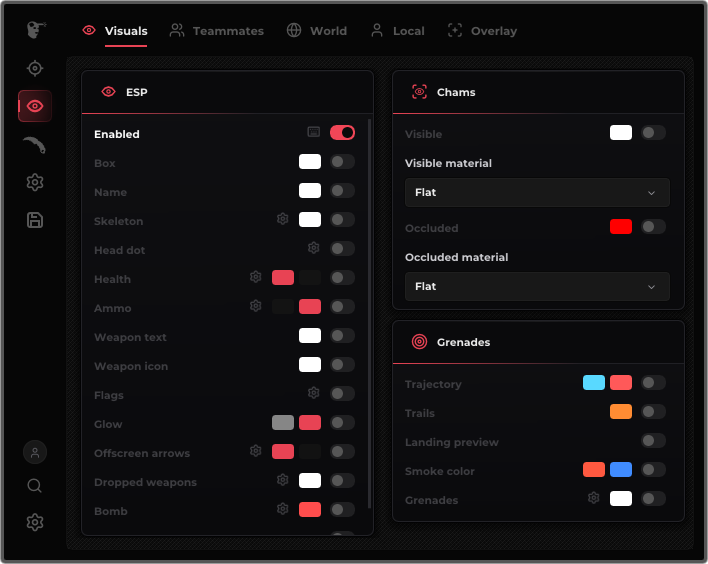Click the app logo head icon
Image resolution: width=708 pixels, height=564 pixels.
(x=36, y=30)
